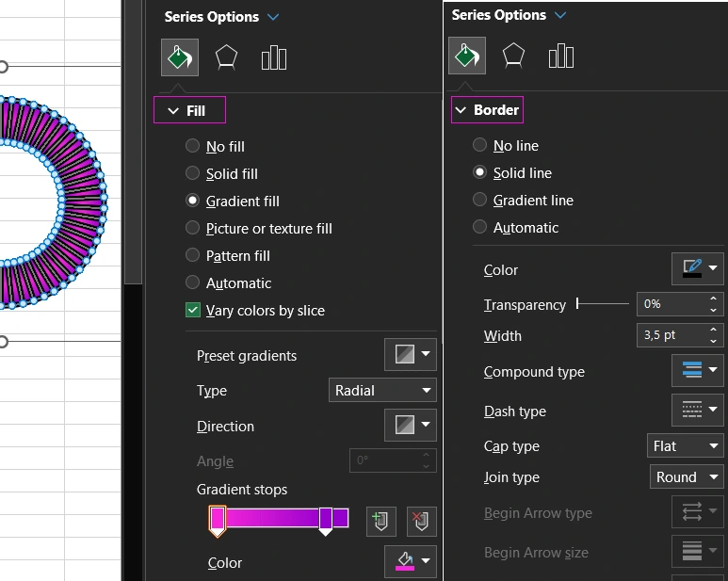Open Compound type line style picker
This screenshot has height=581, width=728.
point(698,371)
